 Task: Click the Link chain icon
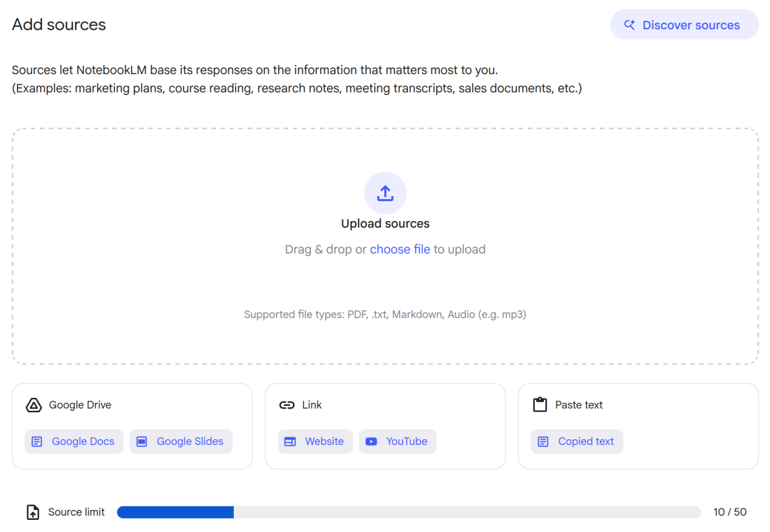coord(287,405)
